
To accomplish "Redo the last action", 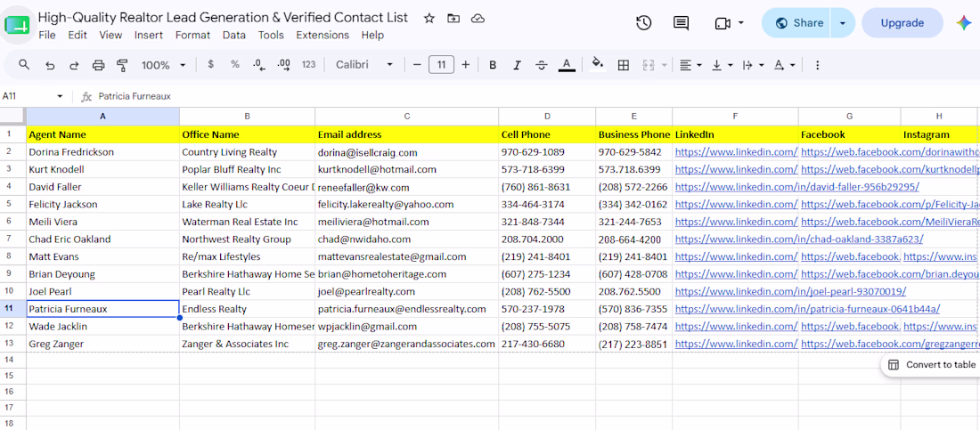I will tap(74, 65).
